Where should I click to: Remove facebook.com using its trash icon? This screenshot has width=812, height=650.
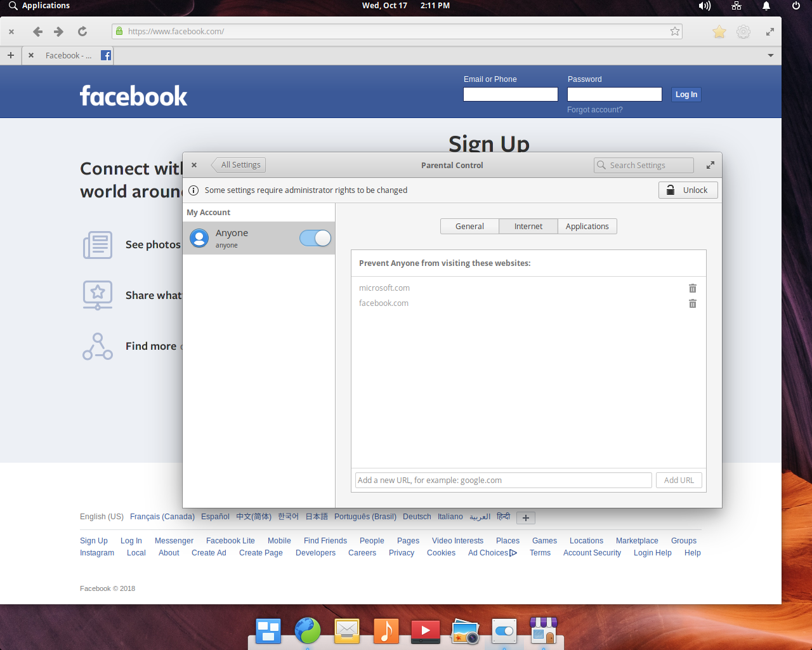tap(693, 303)
